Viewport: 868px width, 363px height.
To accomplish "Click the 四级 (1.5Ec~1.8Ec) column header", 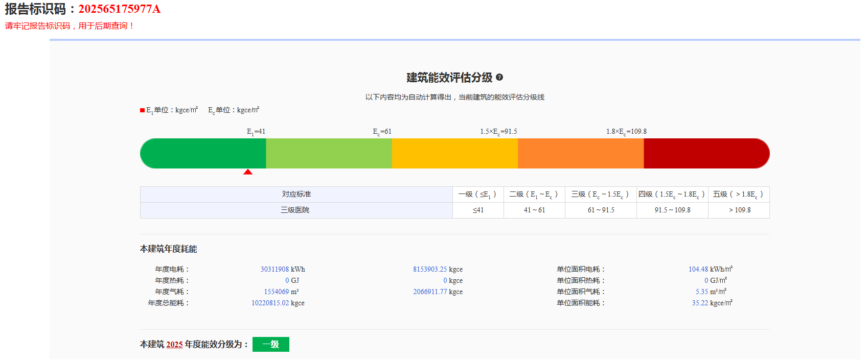I will (x=672, y=195).
